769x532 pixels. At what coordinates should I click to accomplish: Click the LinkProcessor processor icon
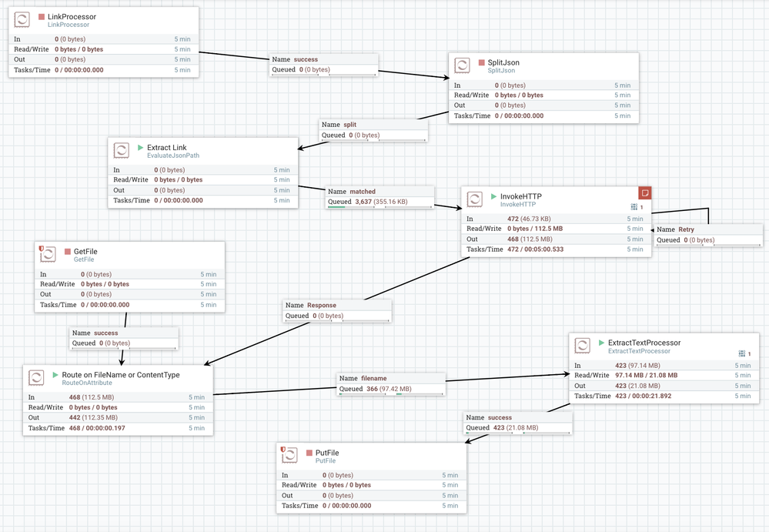[x=22, y=19]
